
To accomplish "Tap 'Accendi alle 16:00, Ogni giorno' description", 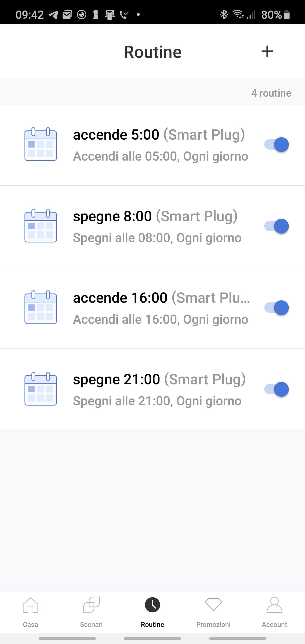I will 161,319.
